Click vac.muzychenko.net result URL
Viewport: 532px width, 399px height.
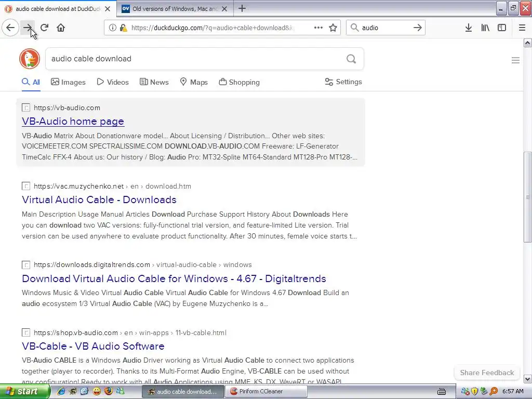tap(112, 187)
